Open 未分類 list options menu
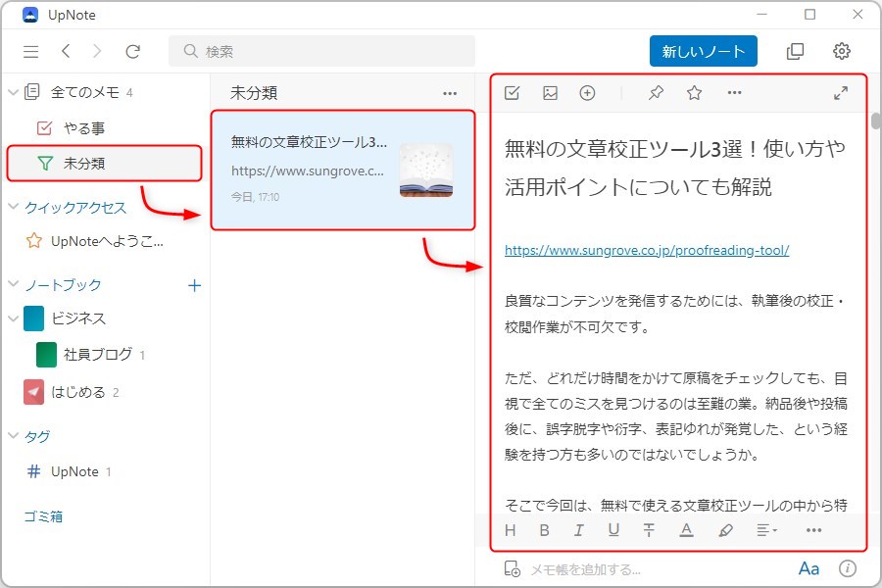882x588 pixels. [450, 93]
